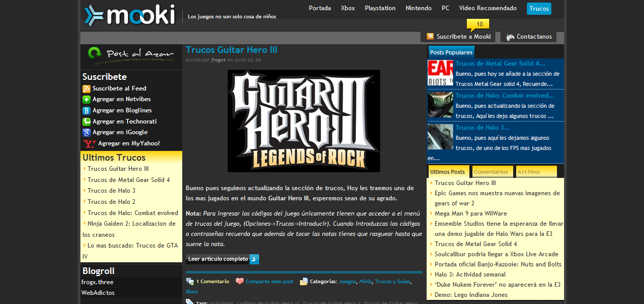Screen dimensions: 644x304
Task: Open the Trucos Guitar Hero III article title
Action: (x=232, y=50)
